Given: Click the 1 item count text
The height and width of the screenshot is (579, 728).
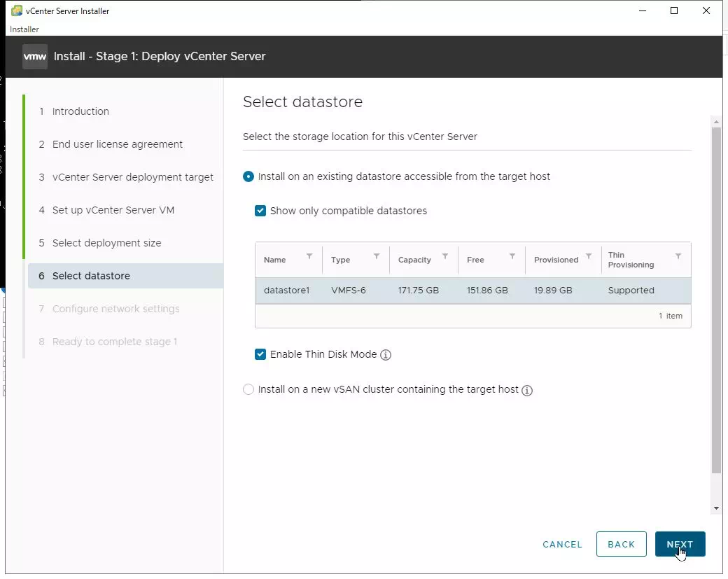Looking at the screenshot, I should click(671, 316).
